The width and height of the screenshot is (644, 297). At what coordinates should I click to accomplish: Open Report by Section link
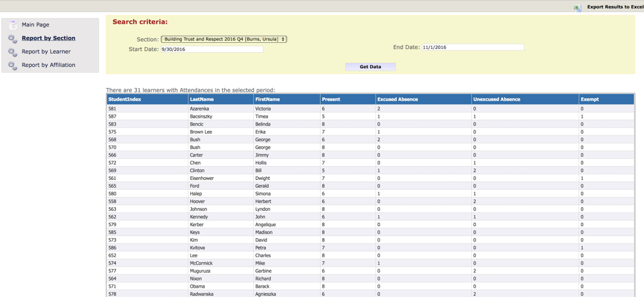(x=48, y=38)
